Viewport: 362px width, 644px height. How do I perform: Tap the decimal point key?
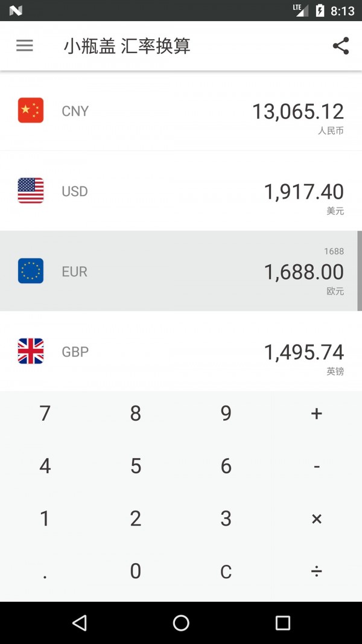coord(45,572)
